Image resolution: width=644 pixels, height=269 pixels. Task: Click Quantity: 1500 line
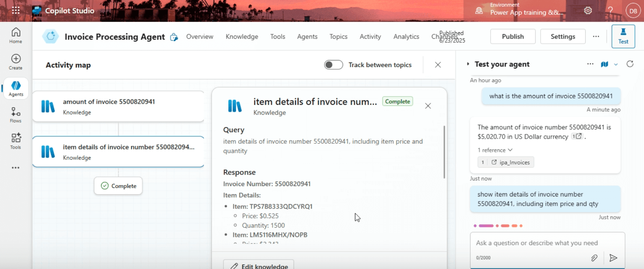[263, 226]
